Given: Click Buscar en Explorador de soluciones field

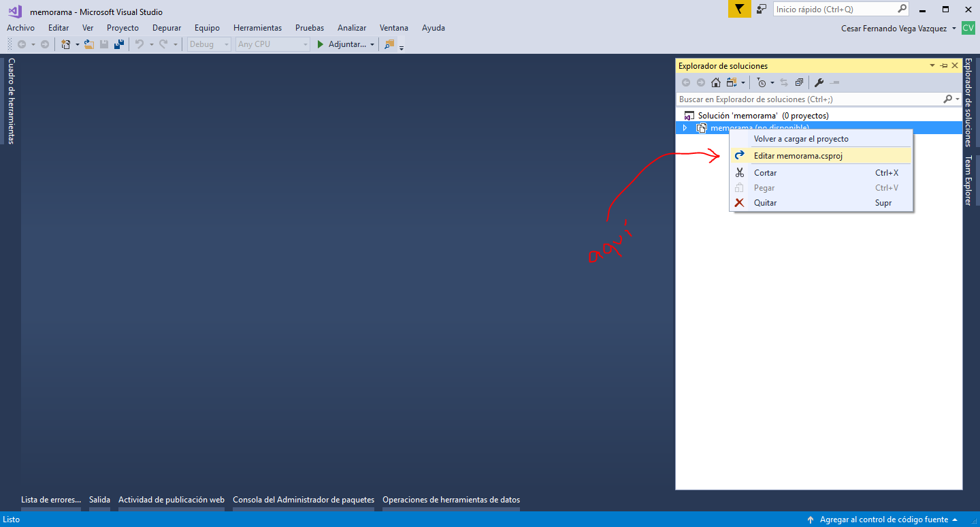Looking at the screenshot, I should [810, 99].
